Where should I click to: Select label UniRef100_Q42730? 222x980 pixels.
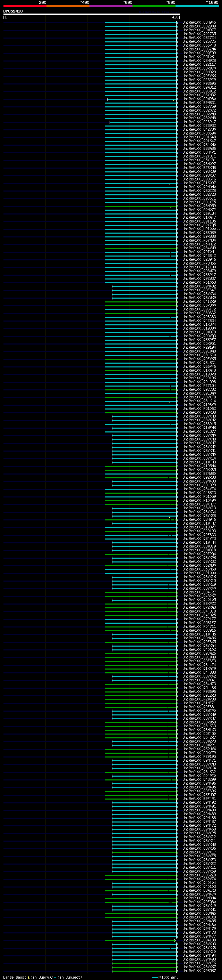(199, 129)
